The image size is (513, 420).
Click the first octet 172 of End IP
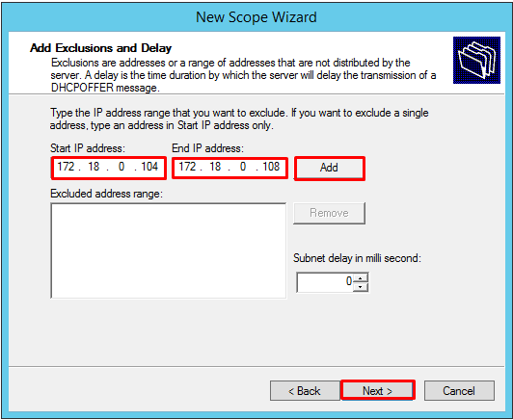(x=187, y=167)
